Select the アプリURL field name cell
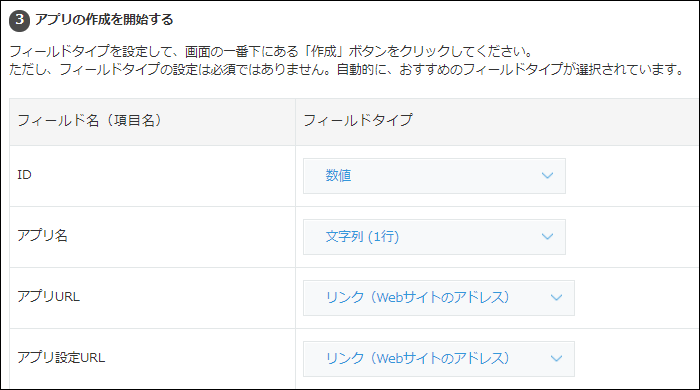Viewport: 700px width, 390px height. click(x=152, y=298)
